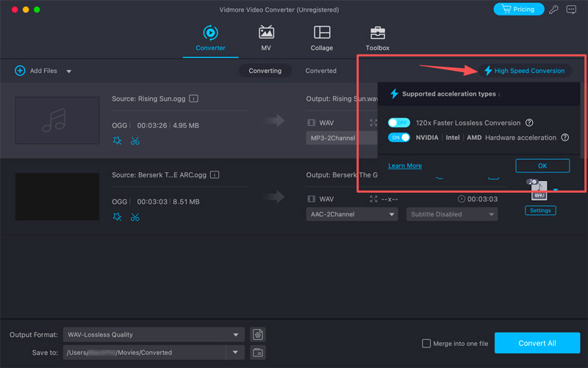
Task: Open AAC-2Channel audio track dropdown
Action: pos(352,214)
